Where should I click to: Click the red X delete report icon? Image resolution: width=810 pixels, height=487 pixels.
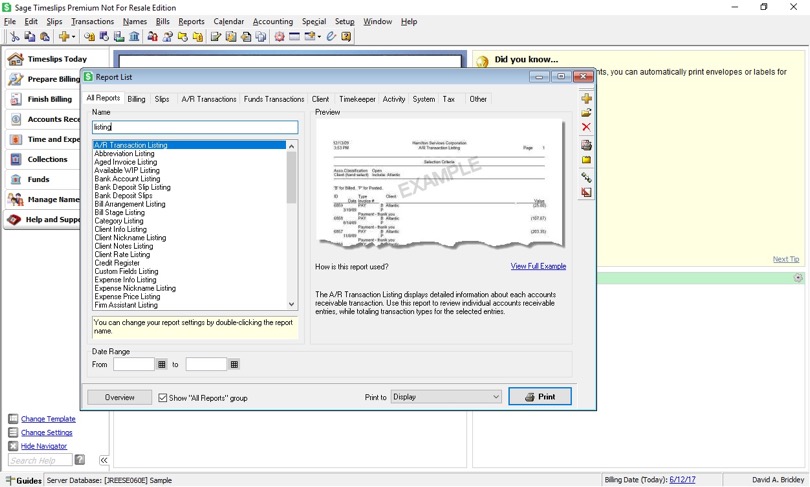[586, 127]
